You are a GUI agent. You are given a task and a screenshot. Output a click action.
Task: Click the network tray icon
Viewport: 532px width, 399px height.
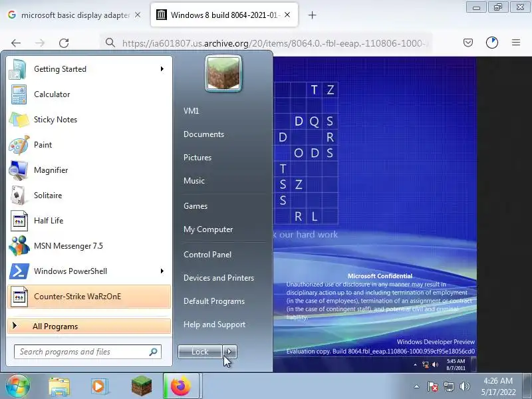click(448, 386)
